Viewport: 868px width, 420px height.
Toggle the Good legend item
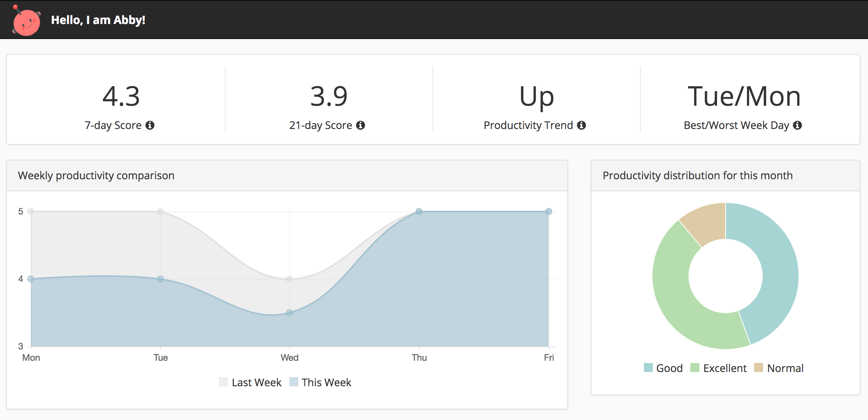pos(663,368)
